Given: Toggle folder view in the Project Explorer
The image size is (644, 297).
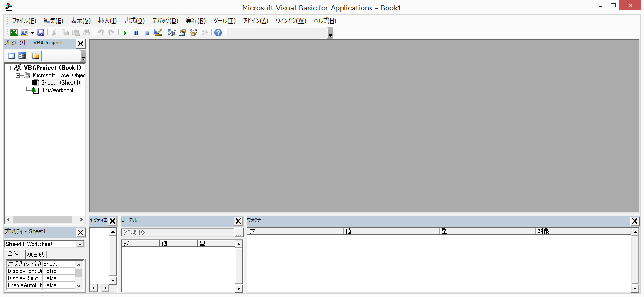Looking at the screenshot, I should [x=35, y=56].
